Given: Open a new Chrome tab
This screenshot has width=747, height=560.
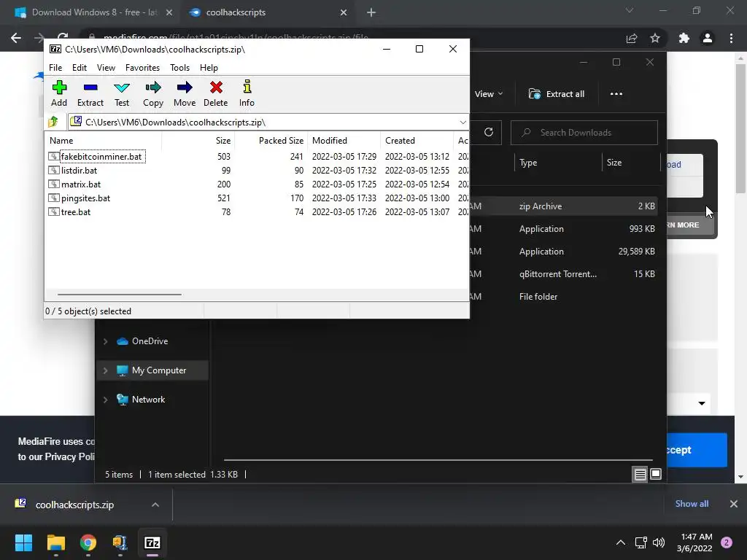Looking at the screenshot, I should (x=371, y=13).
